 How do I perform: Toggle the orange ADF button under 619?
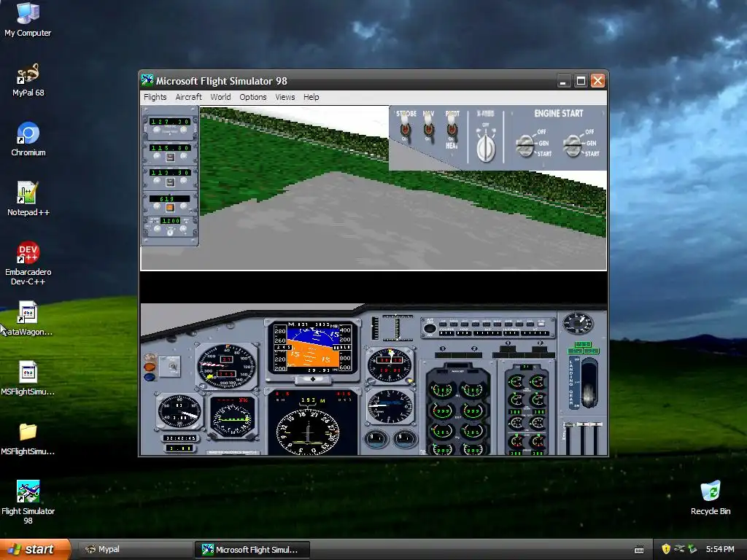tap(170, 208)
